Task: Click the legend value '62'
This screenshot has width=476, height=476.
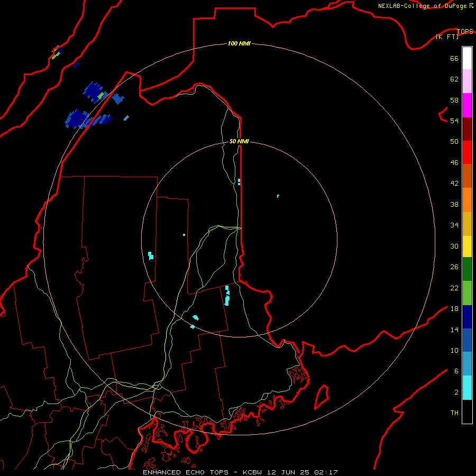Action: [454, 79]
